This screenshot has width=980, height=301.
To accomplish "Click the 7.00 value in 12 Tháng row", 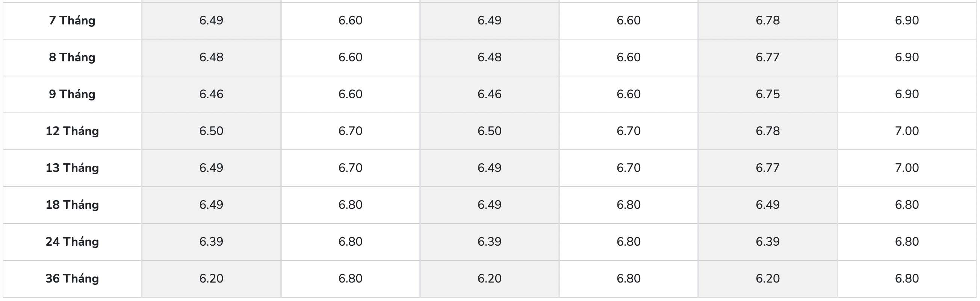I will (x=907, y=131).
